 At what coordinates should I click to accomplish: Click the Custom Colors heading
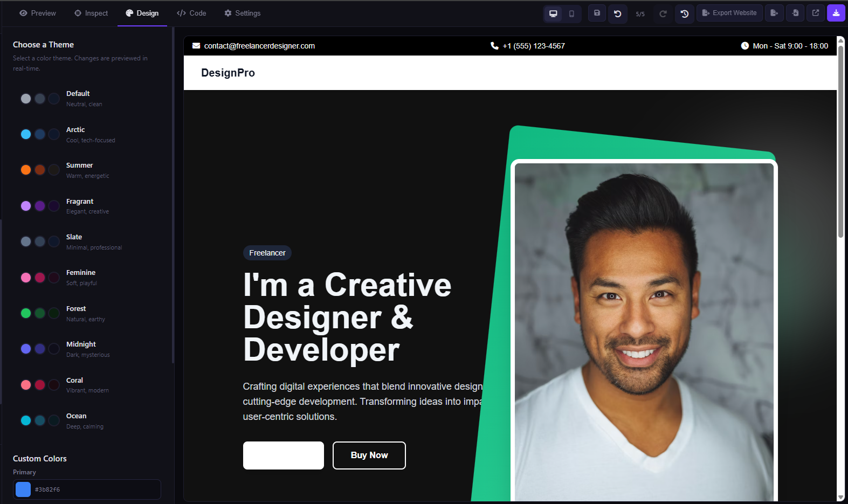(40, 459)
